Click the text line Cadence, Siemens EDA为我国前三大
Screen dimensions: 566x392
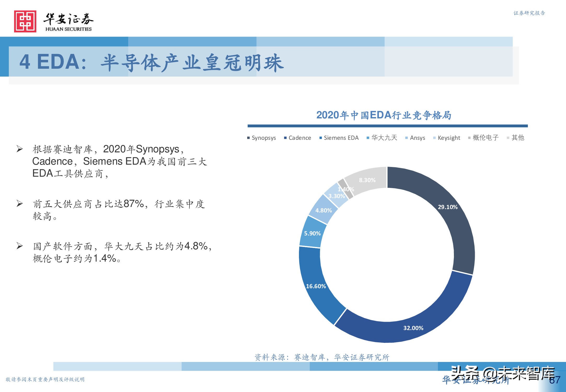point(119,162)
